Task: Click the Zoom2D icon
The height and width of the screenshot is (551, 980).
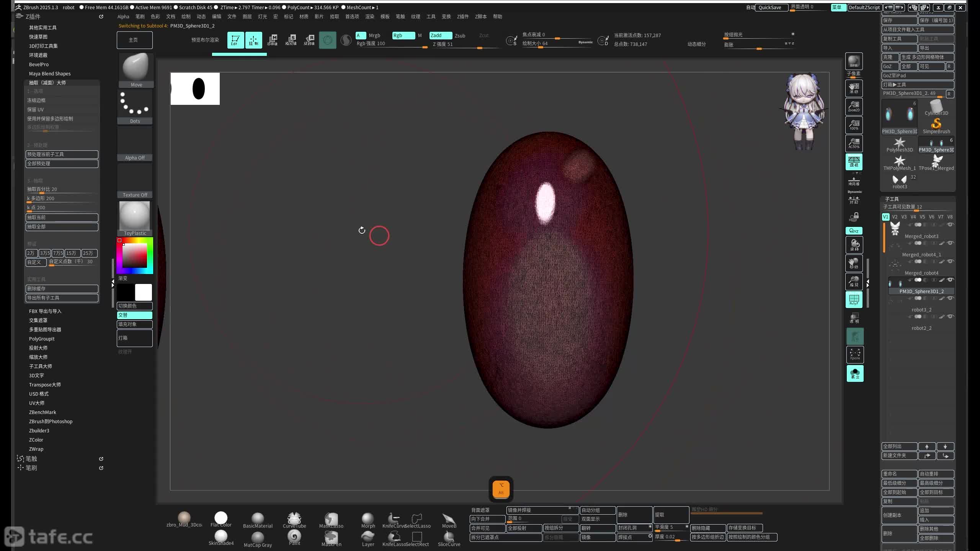Action: 854,107
